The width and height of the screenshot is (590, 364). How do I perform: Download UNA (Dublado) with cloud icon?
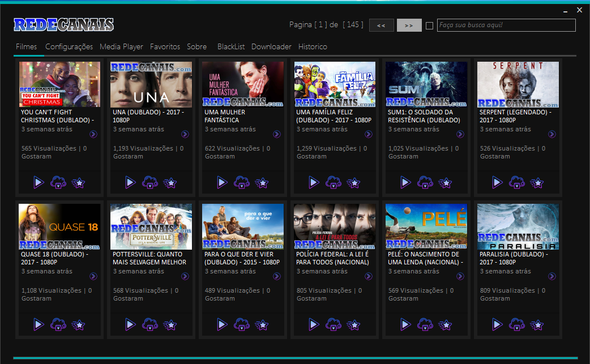pyautogui.click(x=150, y=183)
